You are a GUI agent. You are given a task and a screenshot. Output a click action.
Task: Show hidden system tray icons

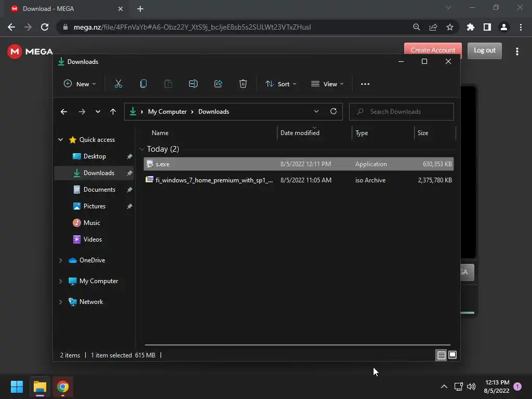tap(444, 387)
